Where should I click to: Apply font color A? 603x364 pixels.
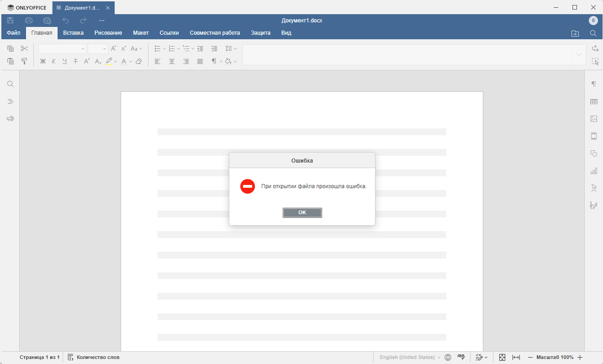coord(124,61)
